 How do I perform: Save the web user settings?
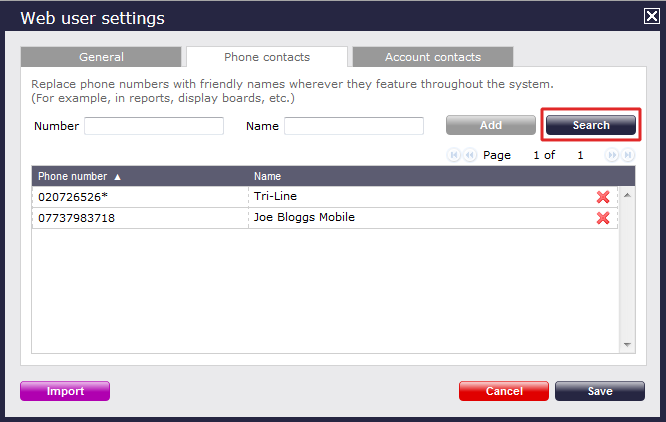(600, 391)
